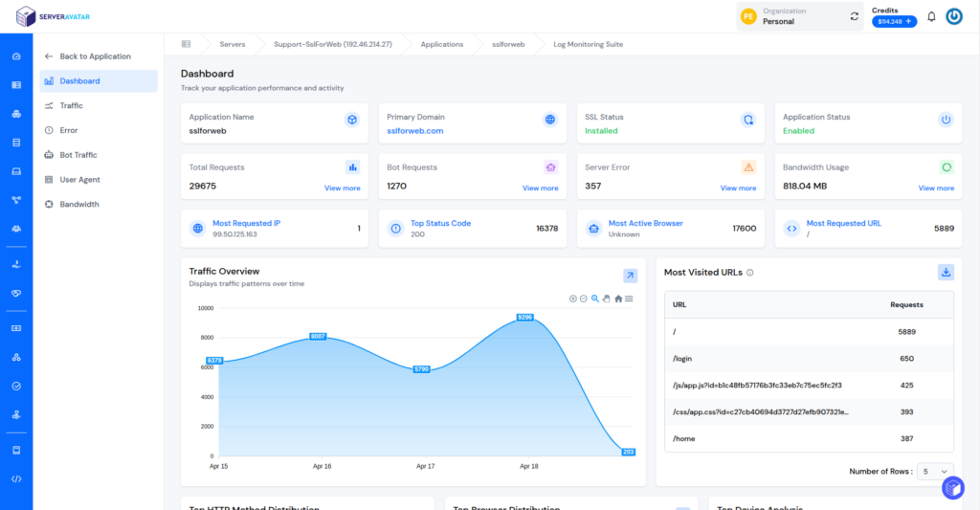The height and width of the screenshot is (510, 980).
Task: Open the User Agent menu item
Action: click(99, 179)
